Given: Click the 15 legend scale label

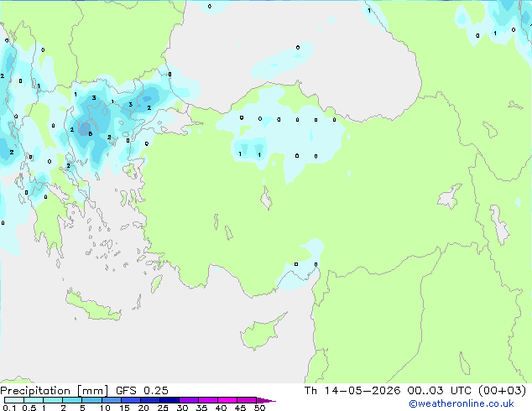Looking at the screenshot, I should point(124,408).
